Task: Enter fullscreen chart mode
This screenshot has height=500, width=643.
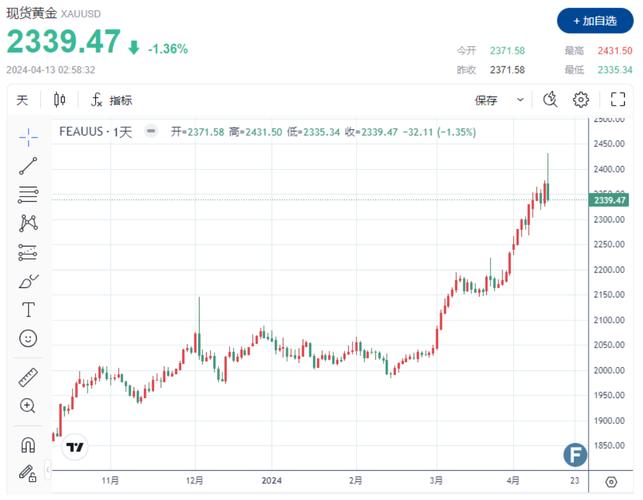Action: pyautogui.click(x=617, y=100)
